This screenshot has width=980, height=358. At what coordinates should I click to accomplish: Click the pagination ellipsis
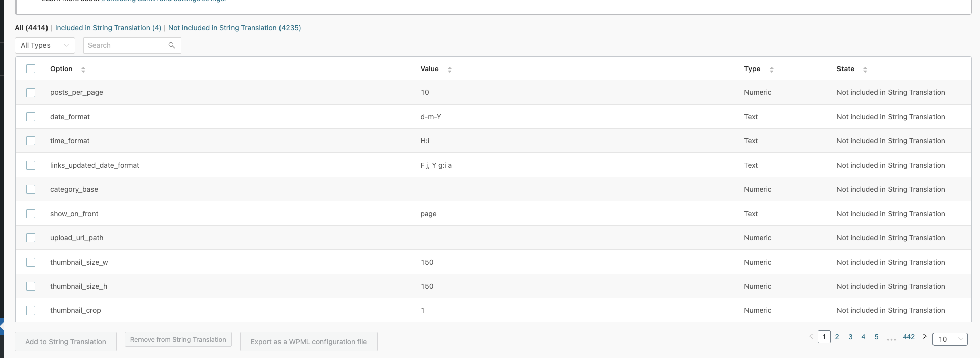(891, 338)
